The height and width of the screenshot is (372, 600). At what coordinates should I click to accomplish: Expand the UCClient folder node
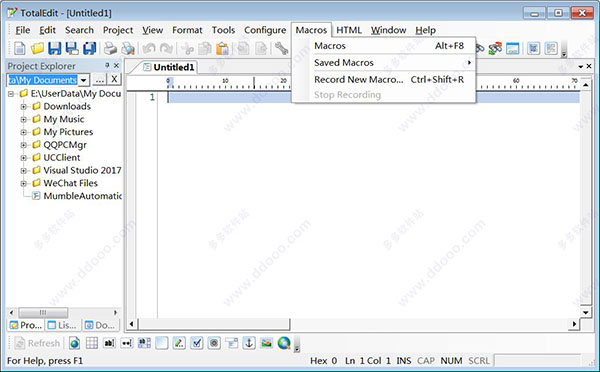24,158
